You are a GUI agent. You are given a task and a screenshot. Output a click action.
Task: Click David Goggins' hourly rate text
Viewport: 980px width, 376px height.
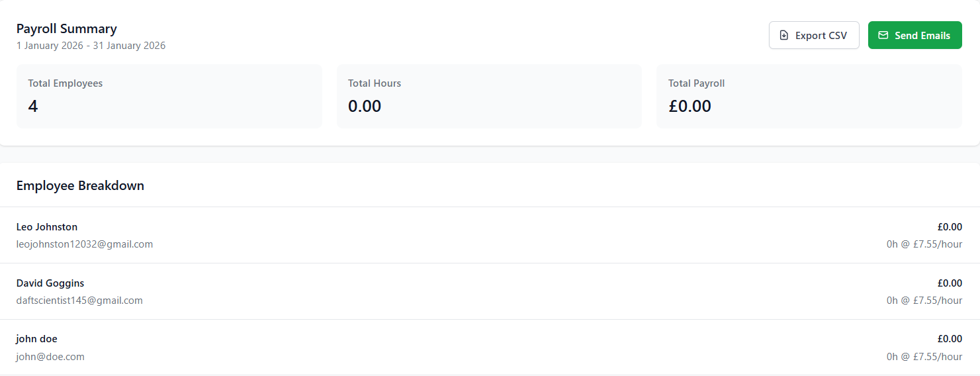coord(924,301)
